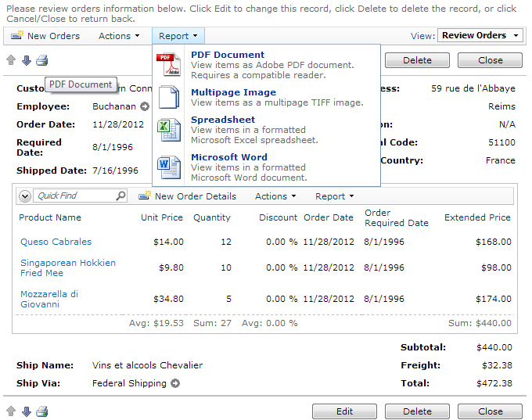Open the Review Orders view dropdown

coord(480,35)
